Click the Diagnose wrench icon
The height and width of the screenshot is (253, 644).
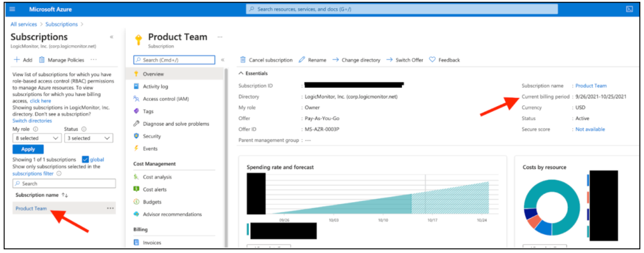pyautogui.click(x=136, y=124)
